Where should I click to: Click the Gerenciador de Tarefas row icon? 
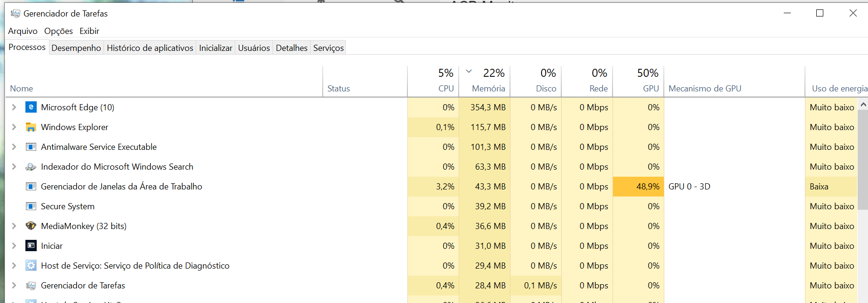point(31,286)
